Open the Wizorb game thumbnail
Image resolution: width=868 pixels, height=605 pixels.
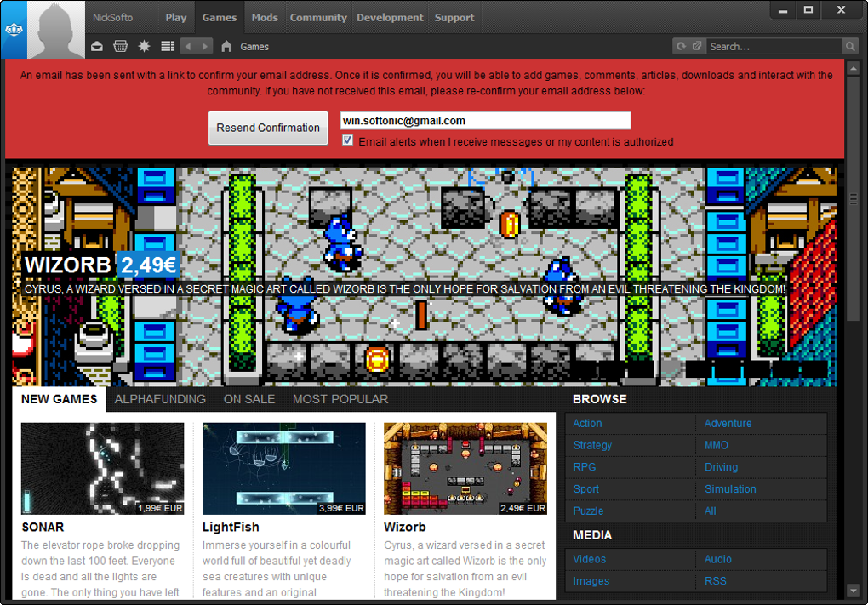(465, 469)
